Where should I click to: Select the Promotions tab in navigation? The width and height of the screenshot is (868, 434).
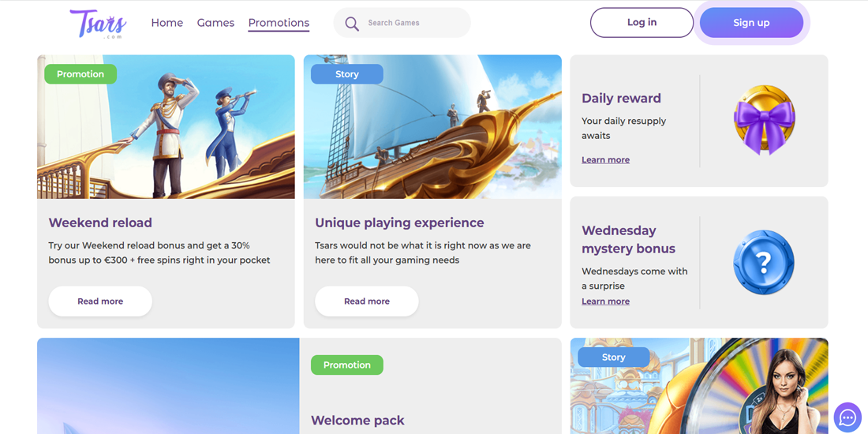pyautogui.click(x=279, y=23)
